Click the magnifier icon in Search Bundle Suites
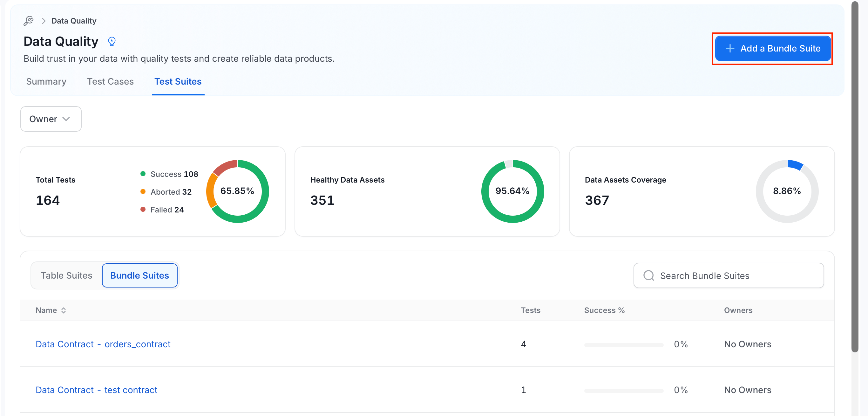The height and width of the screenshot is (416, 868). [648, 276]
